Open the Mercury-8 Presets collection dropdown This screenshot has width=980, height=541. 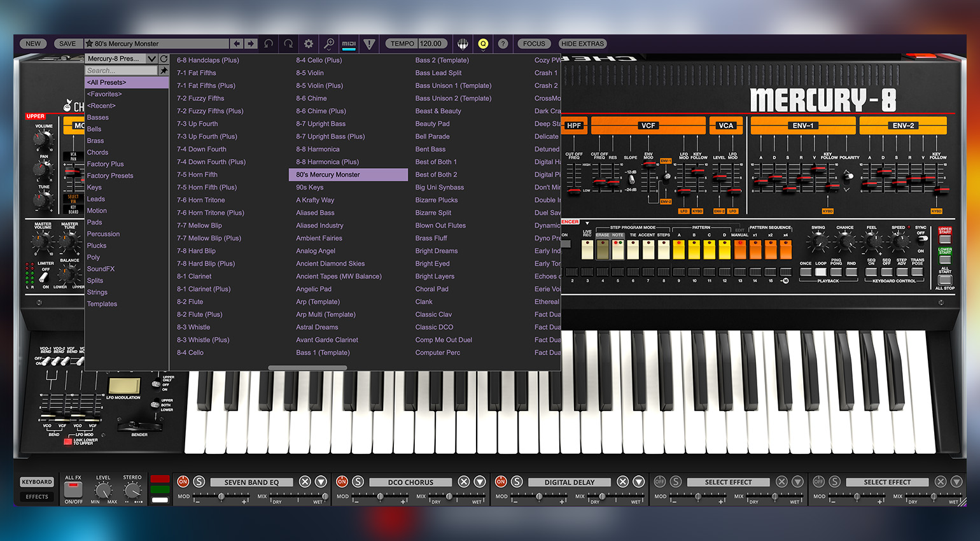[151, 59]
